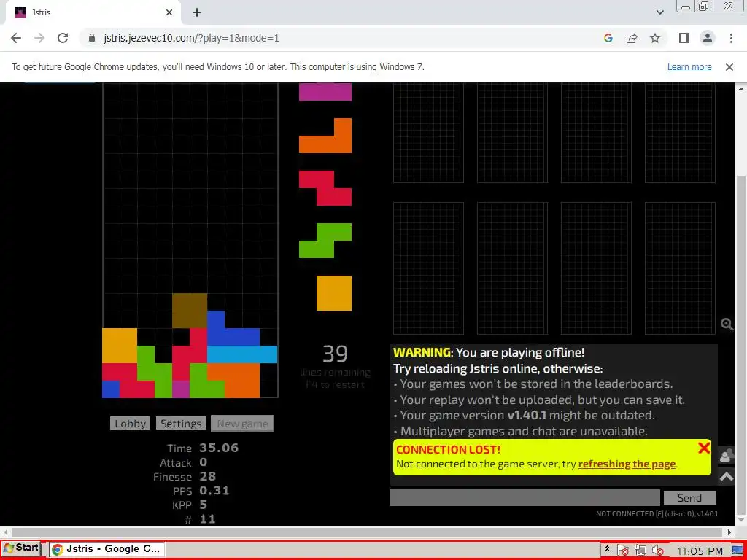Show hidden system tray icons
747x560 pixels.
tap(607, 549)
